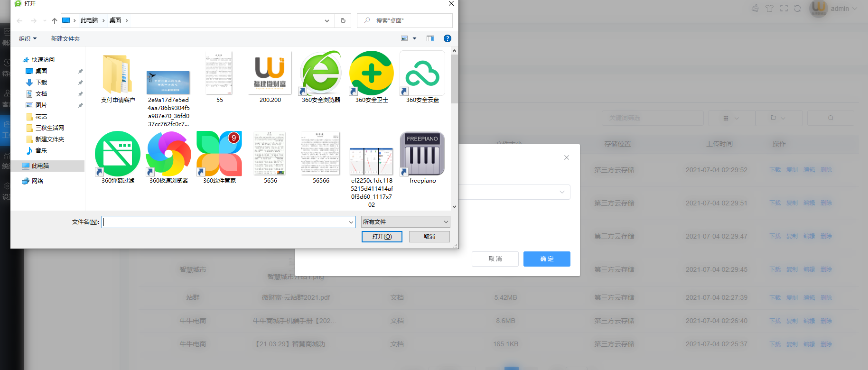The image size is (868, 370).
Task: Click the 文件名 input field
Action: click(x=225, y=222)
